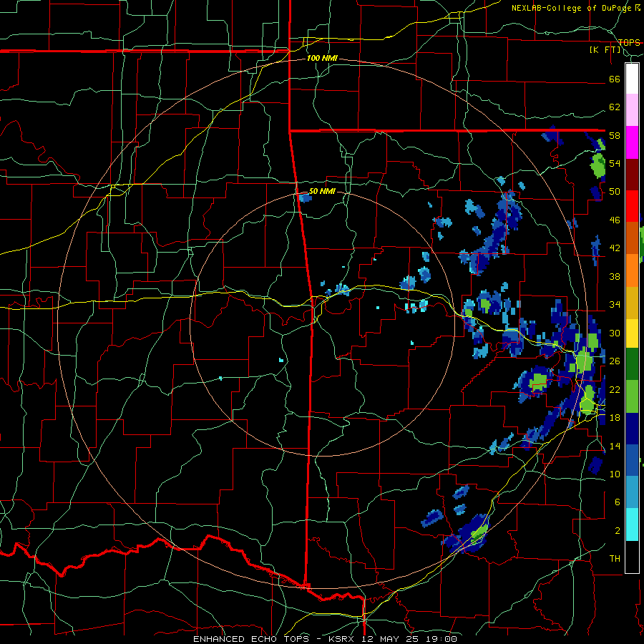Click the magenta legend swatch
Image resolution: width=644 pixels, height=644 pixels.
pyautogui.click(x=632, y=142)
